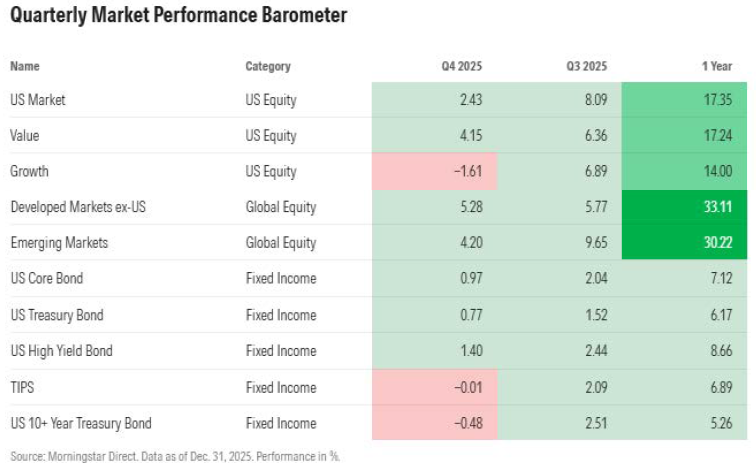Click the dark green 30.22 cell
This screenshot has width=756, height=463.
(x=685, y=242)
